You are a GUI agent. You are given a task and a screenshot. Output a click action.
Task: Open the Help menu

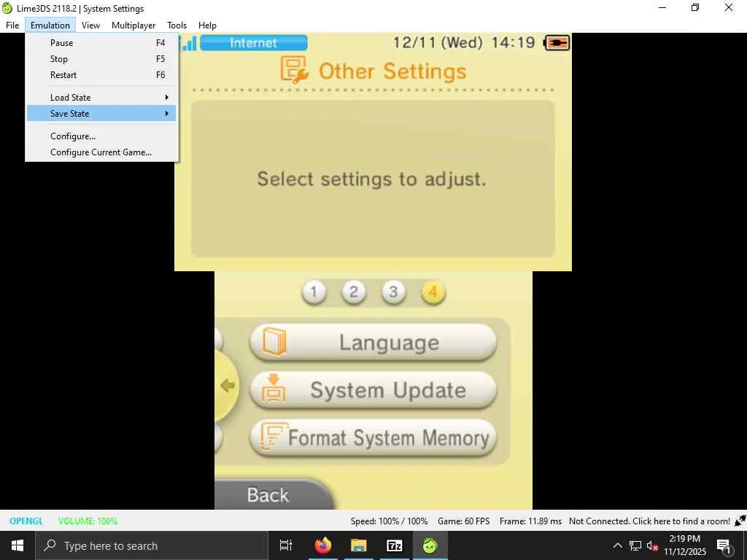pyautogui.click(x=207, y=26)
